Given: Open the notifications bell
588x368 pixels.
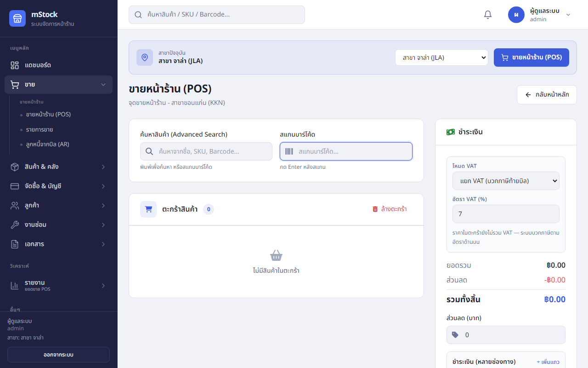Looking at the screenshot, I should coord(488,15).
